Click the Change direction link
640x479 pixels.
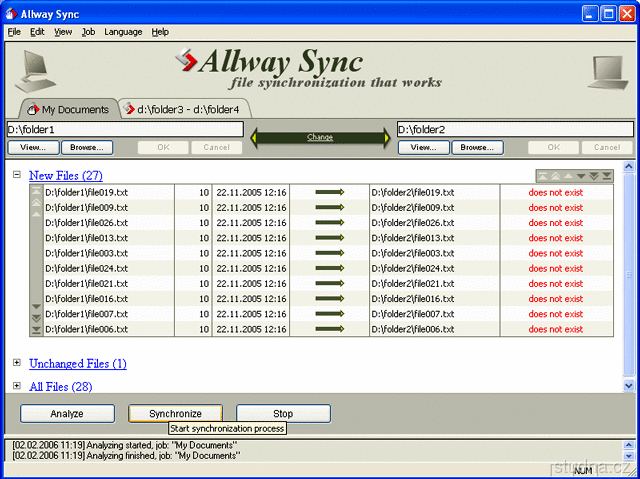[320, 137]
